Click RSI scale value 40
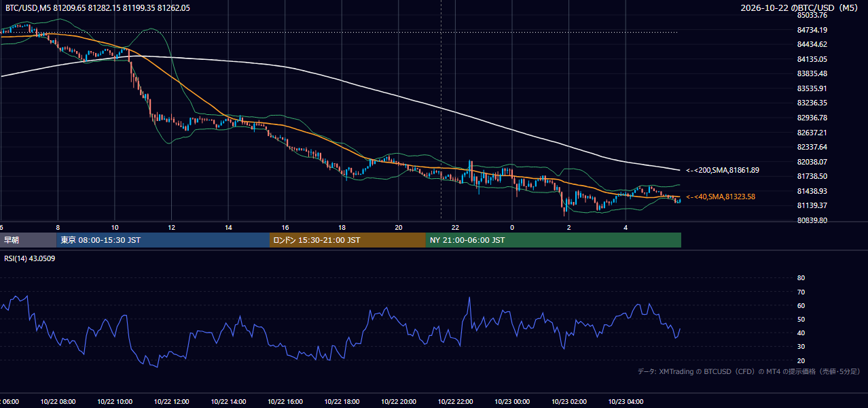This screenshot has height=408, width=868. [801, 333]
